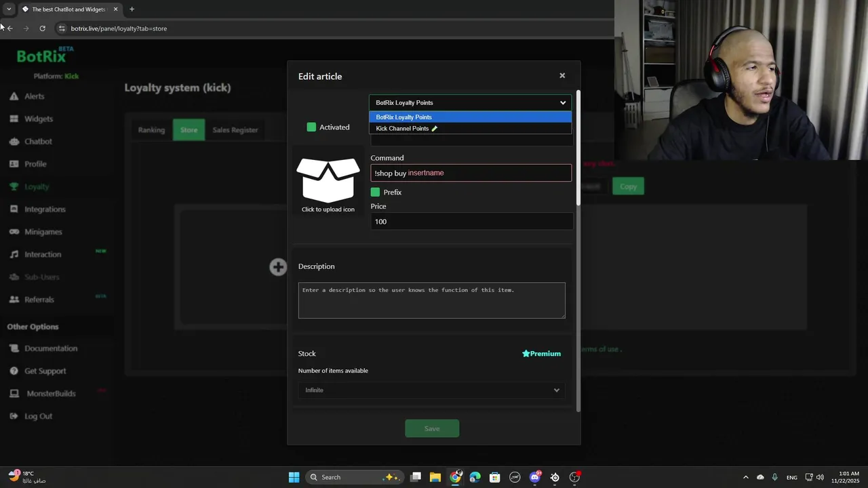Switch to the Ranking tab
868x488 pixels.
[x=151, y=129]
